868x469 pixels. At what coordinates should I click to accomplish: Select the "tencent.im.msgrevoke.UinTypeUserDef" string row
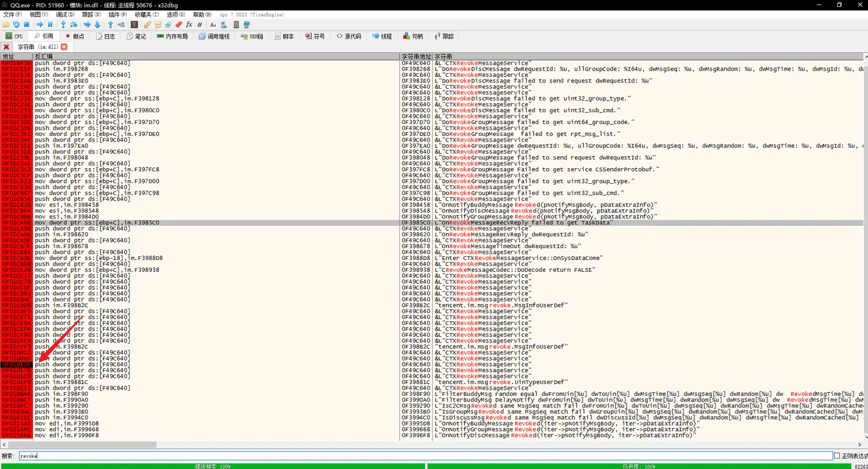pyautogui.click(x=432, y=382)
